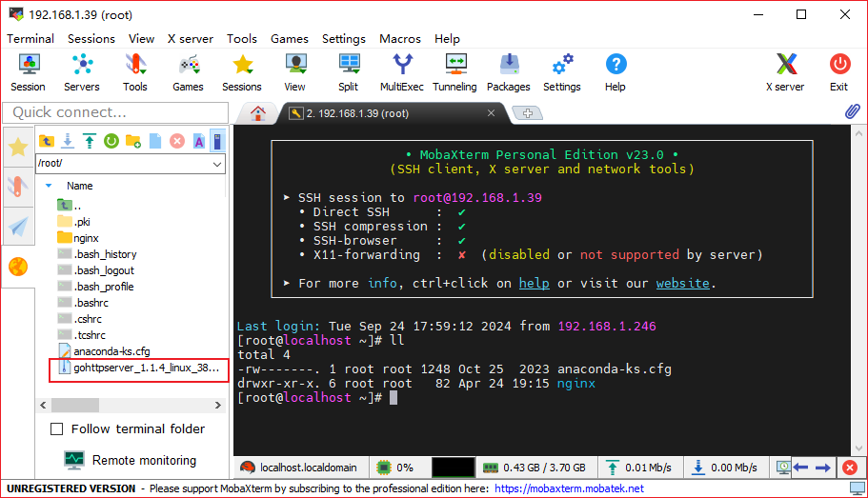Click the red delete icon in SFTP toolbar
Viewport: 868px width, 498px height.
coord(177,141)
